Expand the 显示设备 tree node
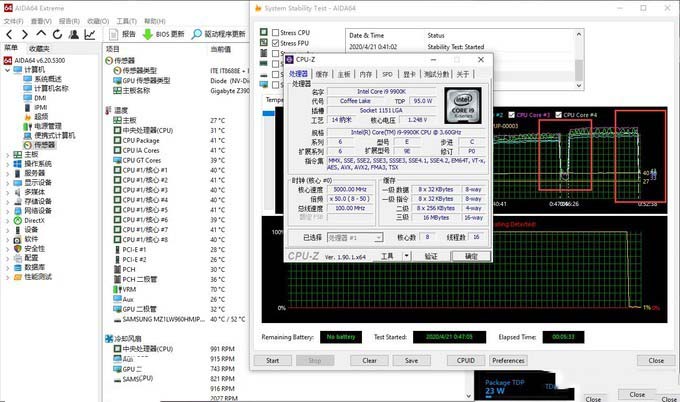The width and height of the screenshot is (680, 402). point(7,183)
